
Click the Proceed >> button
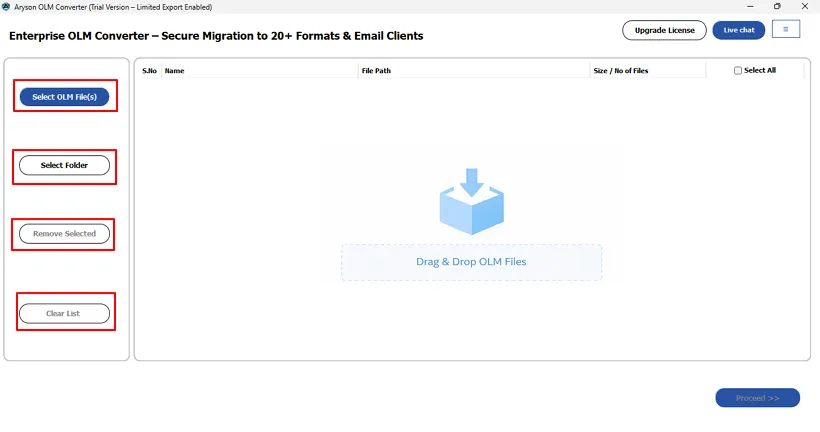click(757, 398)
